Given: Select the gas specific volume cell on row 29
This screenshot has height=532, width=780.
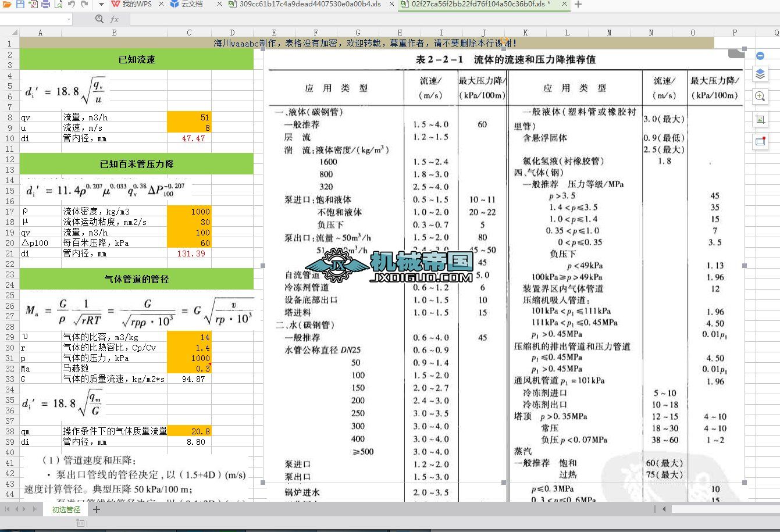Looking at the screenshot, I should (189, 337).
